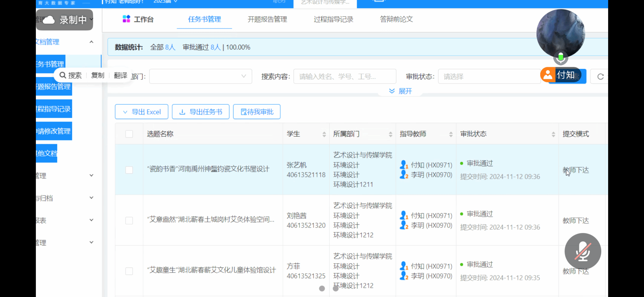
Task: Click the green microphone indicator under avatar
Action: (561, 57)
